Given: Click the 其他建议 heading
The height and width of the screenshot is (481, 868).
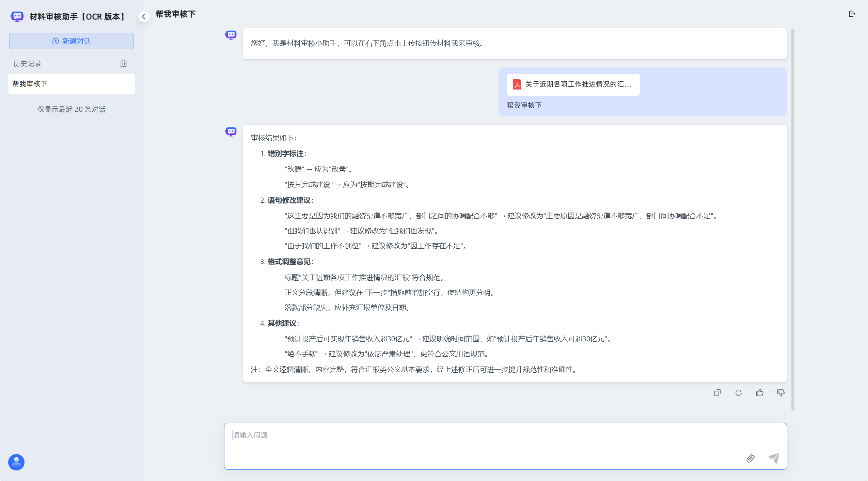Looking at the screenshot, I should (282, 323).
